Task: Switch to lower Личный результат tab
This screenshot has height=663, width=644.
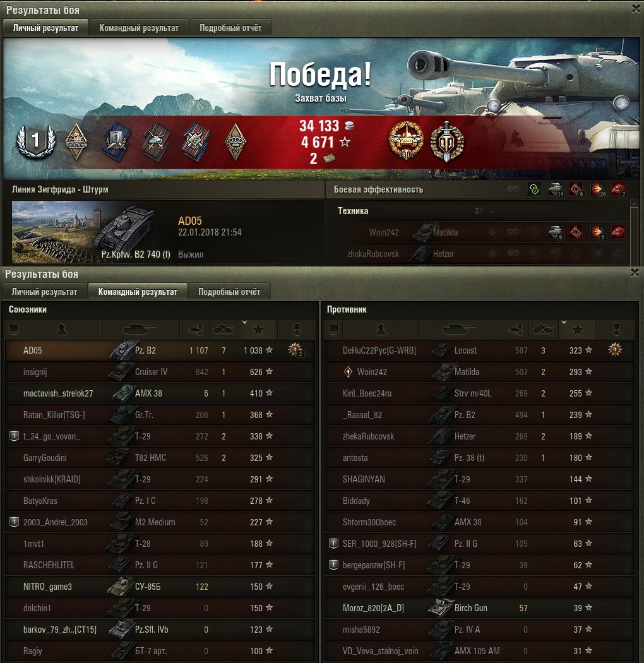Action: [44, 292]
